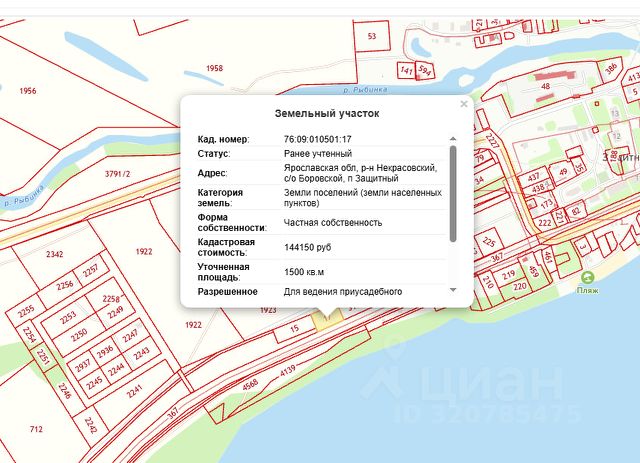640x463 pixels.
Task: Click the Частная собственность value
Action: [x=333, y=223]
